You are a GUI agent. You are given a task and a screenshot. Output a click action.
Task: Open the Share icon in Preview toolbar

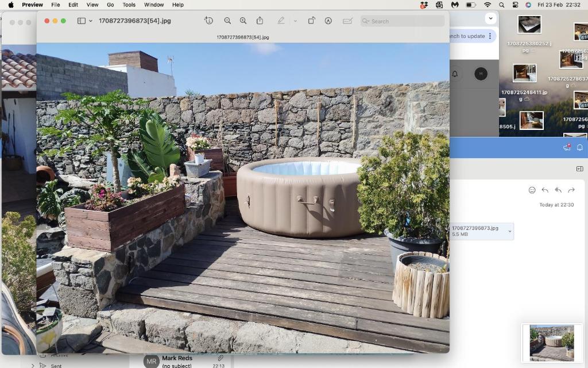(260, 21)
